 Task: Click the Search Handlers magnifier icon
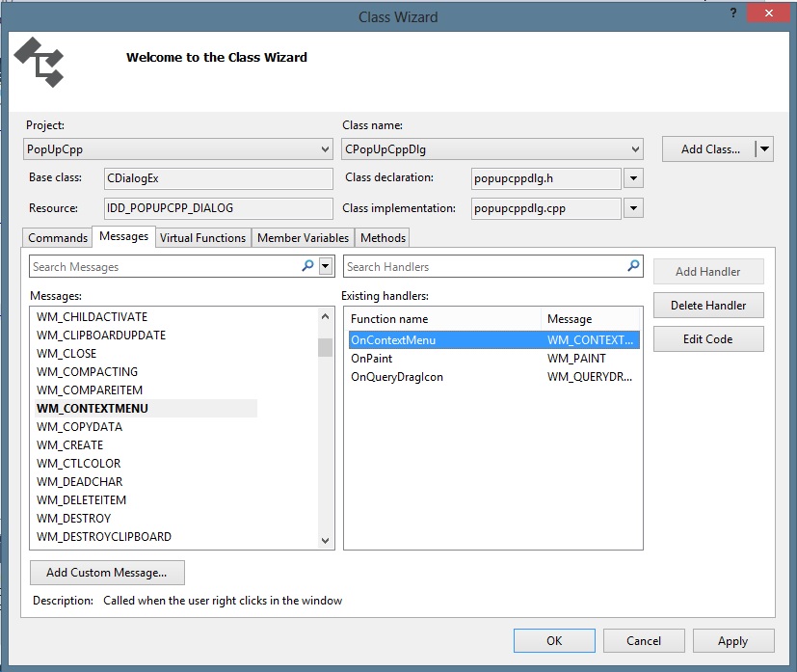[x=633, y=266]
